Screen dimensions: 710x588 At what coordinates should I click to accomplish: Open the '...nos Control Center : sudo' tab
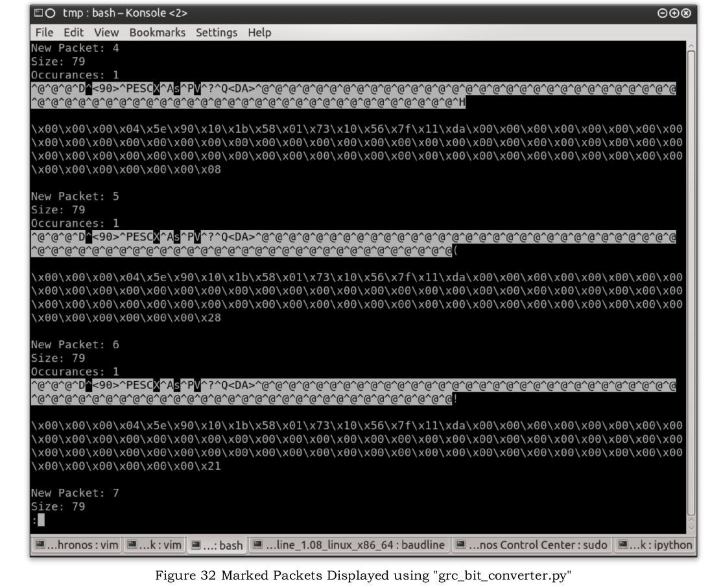[532, 545]
